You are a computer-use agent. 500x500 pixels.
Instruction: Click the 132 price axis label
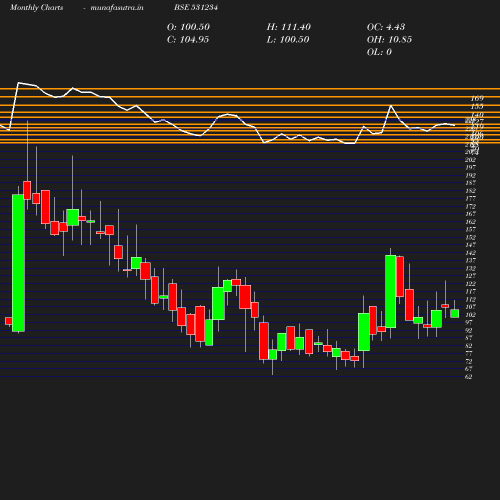coord(470,268)
